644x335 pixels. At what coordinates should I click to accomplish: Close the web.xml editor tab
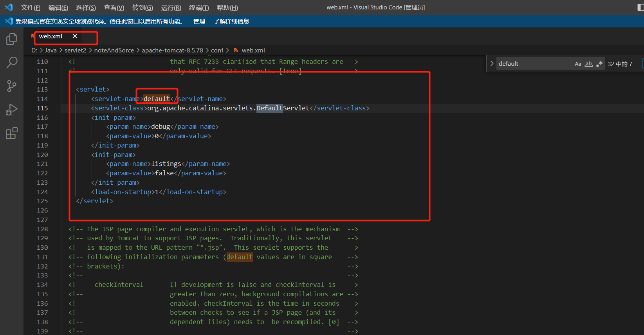coord(75,36)
